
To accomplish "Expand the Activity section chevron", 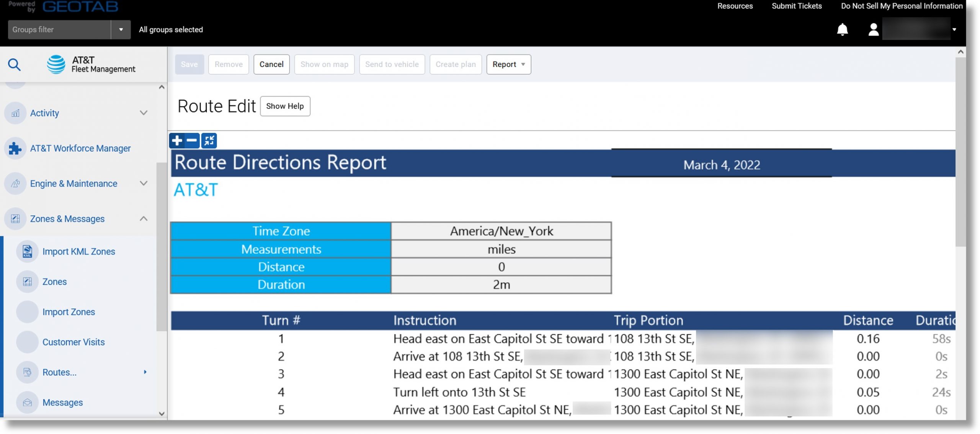I will (144, 113).
